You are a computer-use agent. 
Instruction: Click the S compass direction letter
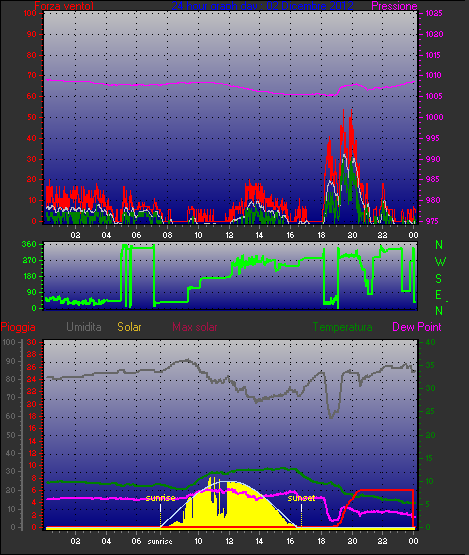pos(439,279)
